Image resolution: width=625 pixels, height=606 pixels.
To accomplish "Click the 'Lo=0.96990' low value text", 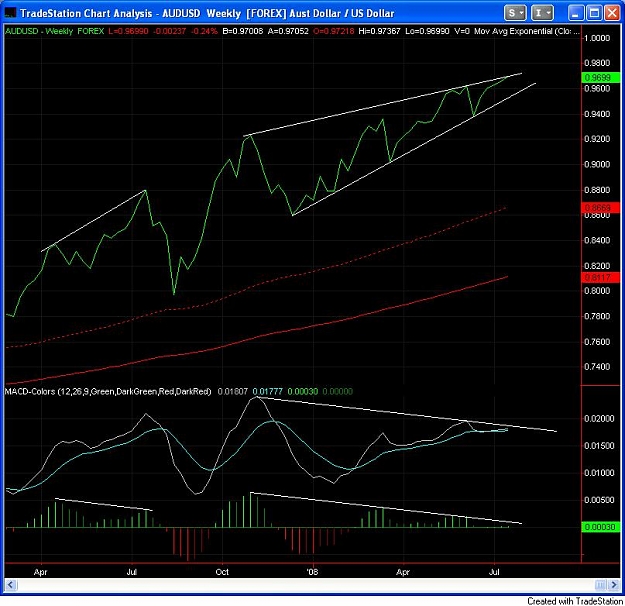I will (x=427, y=31).
